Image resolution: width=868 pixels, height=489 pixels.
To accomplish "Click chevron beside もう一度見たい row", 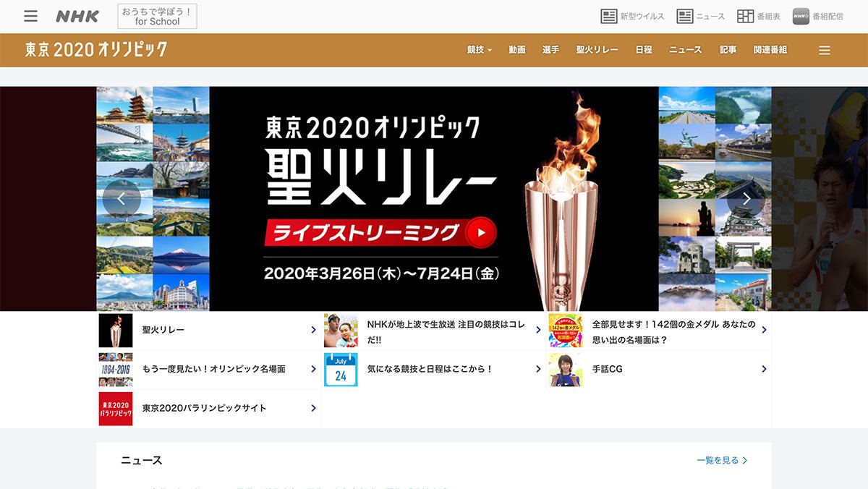I will 313,369.
